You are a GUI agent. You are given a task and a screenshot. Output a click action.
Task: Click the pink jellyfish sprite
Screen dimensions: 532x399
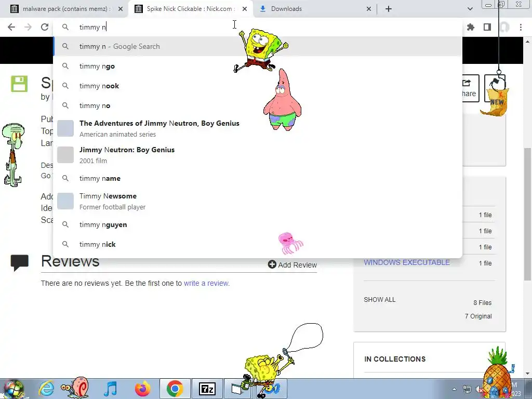[x=290, y=243]
